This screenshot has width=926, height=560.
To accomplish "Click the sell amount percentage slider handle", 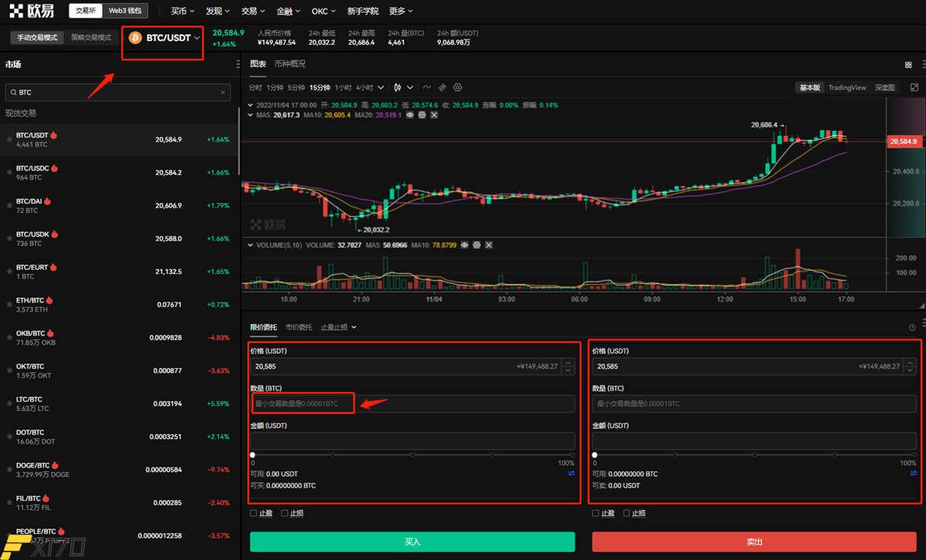I will click(594, 455).
